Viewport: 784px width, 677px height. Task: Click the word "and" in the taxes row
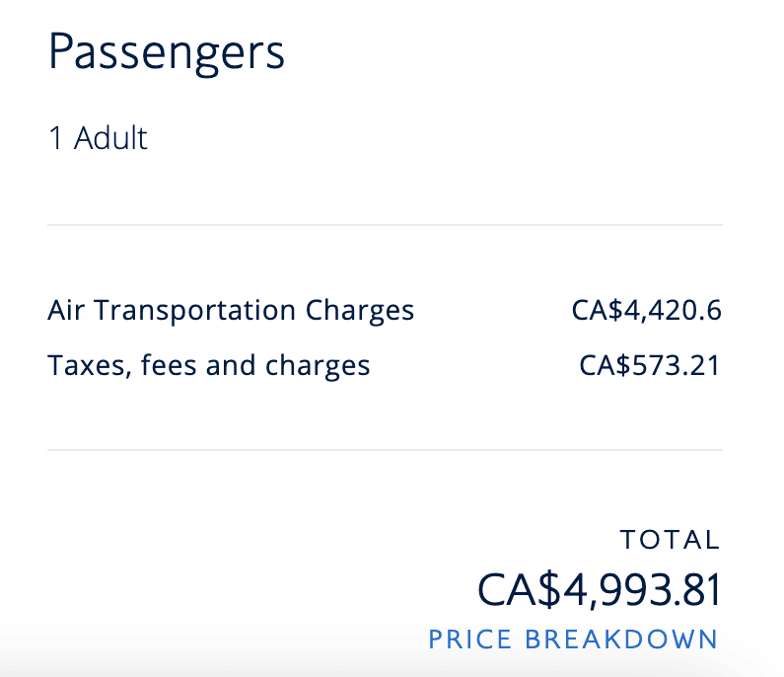[x=232, y=366]
